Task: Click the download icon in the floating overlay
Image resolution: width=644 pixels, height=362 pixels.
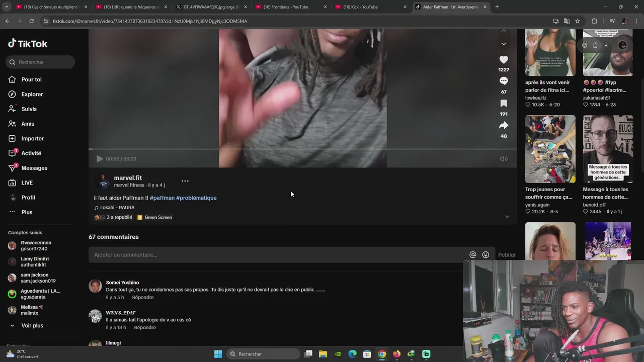Action: (x=606, y=45)
